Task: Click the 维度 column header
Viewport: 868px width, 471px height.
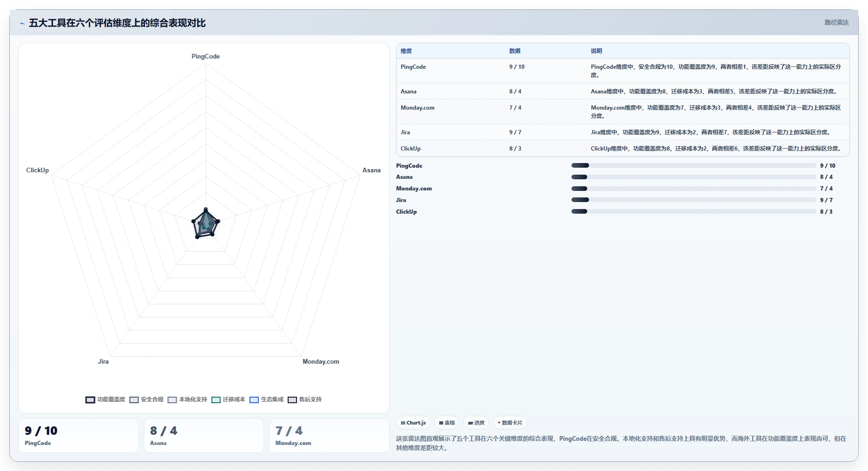Action: point(406,51)
